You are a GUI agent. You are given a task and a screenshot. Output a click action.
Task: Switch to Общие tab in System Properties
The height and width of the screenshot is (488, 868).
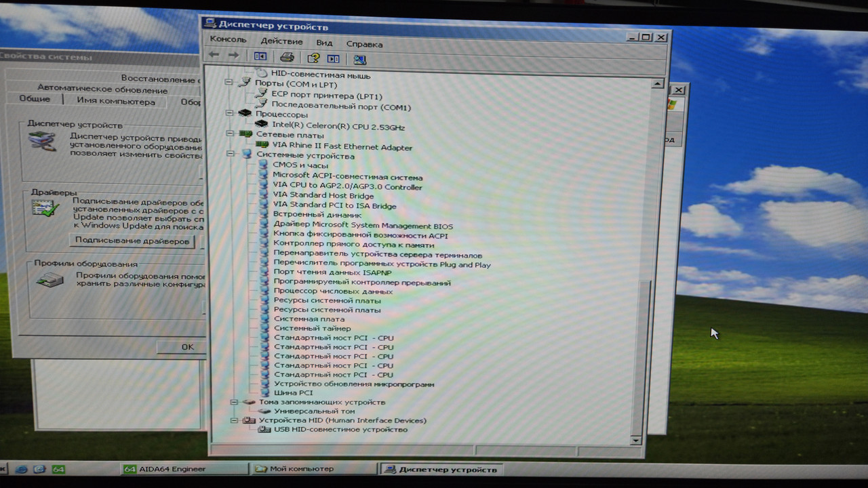tap(35, 99)
